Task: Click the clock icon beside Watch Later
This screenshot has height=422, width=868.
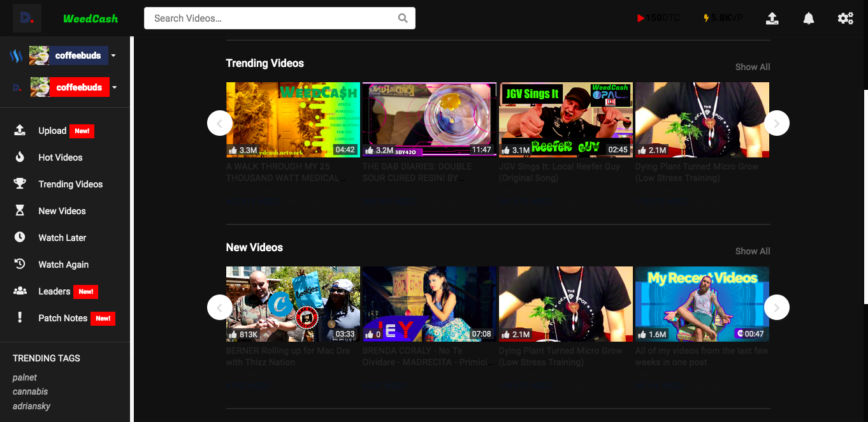Action: click(20, 237)
